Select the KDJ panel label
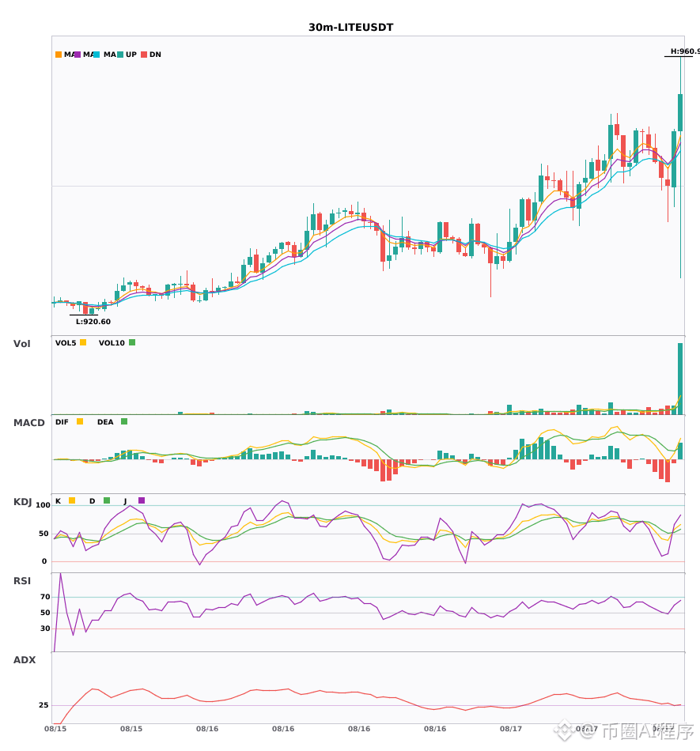The image size is (700, 751). coord(22,502)
